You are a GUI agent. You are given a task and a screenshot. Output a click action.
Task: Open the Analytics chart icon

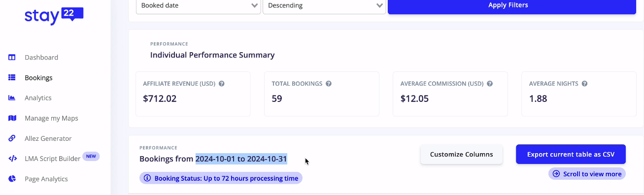[12, 98]
